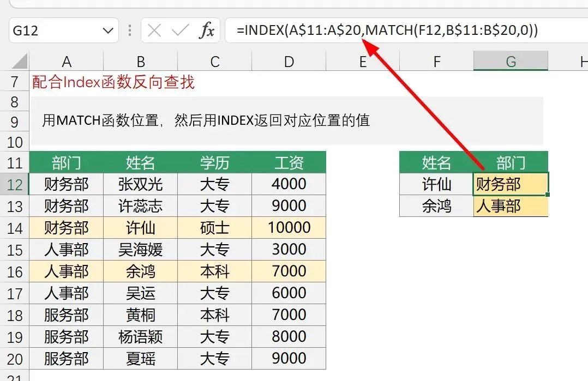Select the highlighted column G header
This screenshot has height=381, width=588.
coord(511,62)
